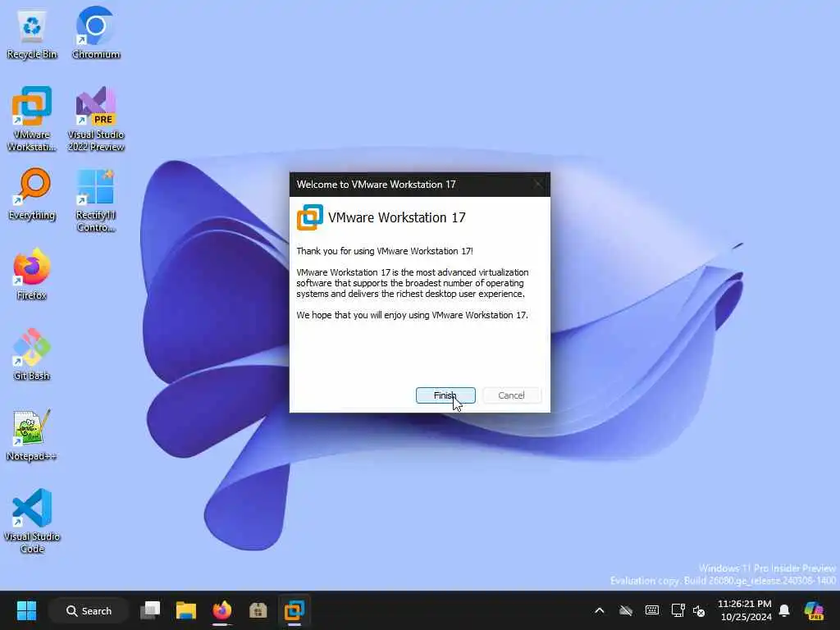Viewport: 840px width, 630px height.
Task: Select the Git Bash desktop shortcut
Action: point(32,354)
